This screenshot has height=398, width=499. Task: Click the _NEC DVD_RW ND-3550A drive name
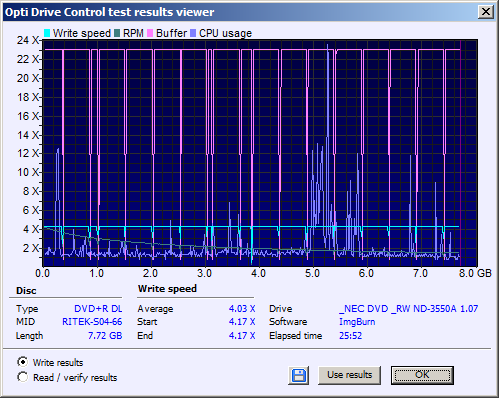[408, 309]
